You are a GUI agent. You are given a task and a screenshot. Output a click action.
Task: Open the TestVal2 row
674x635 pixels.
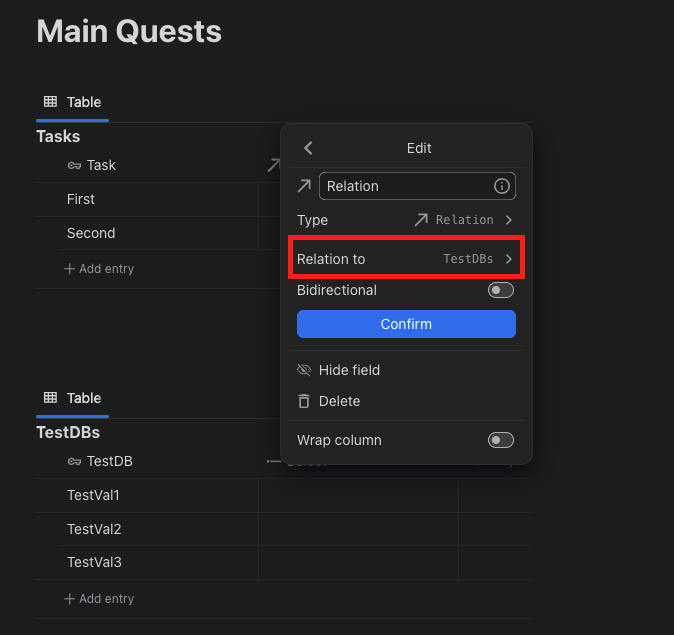click(x=93, y=529)
